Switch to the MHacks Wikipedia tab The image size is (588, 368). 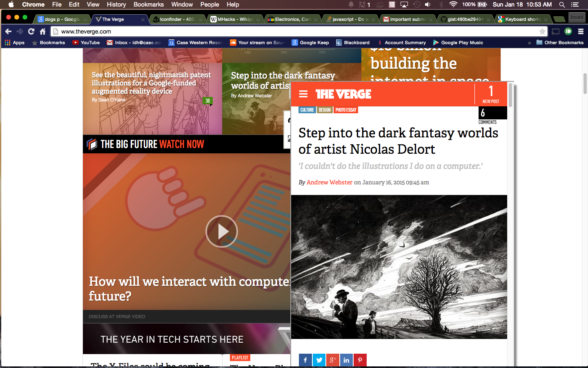(235, 19)
